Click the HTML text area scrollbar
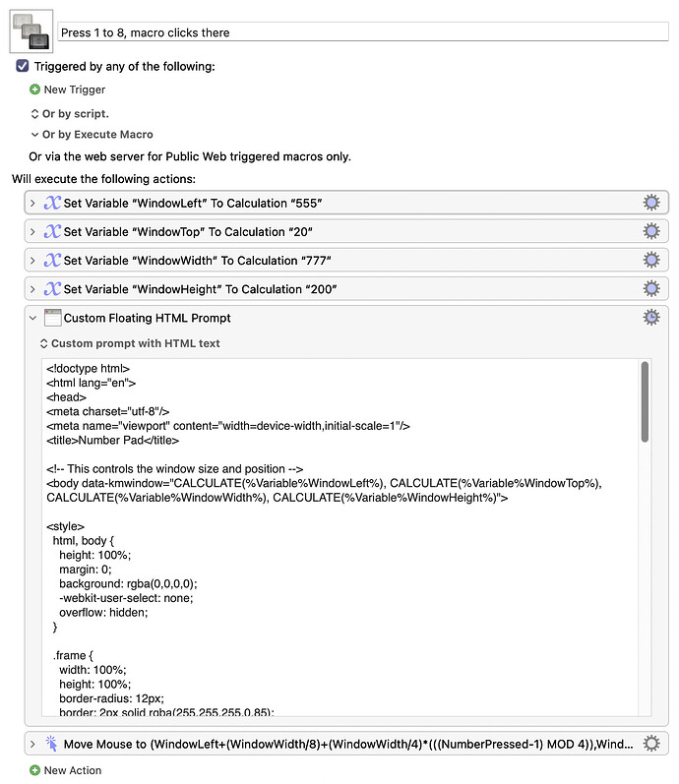Image resolution: width=679 pixels, height=784 pixels. pyautogui.click(x=645, y=403)
